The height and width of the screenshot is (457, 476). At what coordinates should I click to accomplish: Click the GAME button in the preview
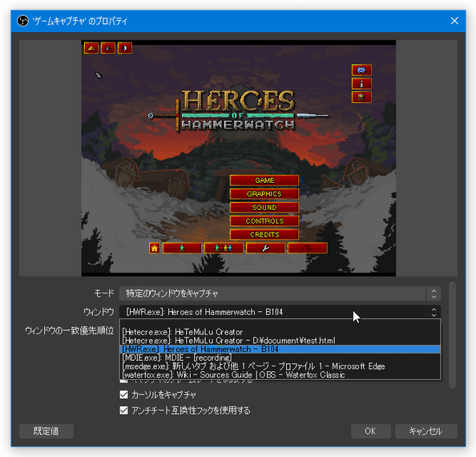point(264,180)
